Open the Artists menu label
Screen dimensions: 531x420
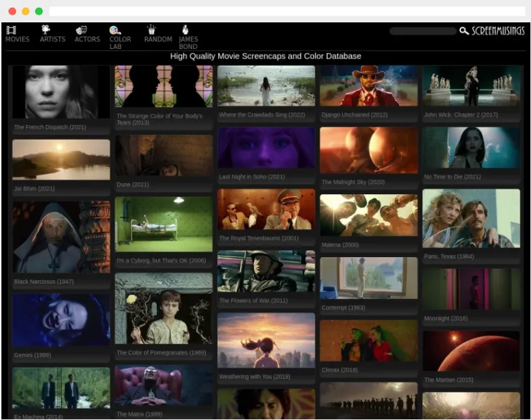52,39
